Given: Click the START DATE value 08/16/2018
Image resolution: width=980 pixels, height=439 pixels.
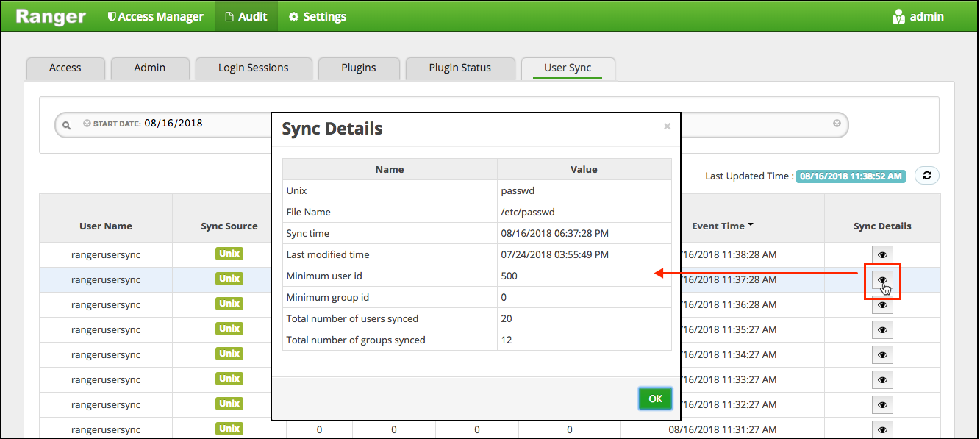Looking at the screenshot, I should [173, 124].
